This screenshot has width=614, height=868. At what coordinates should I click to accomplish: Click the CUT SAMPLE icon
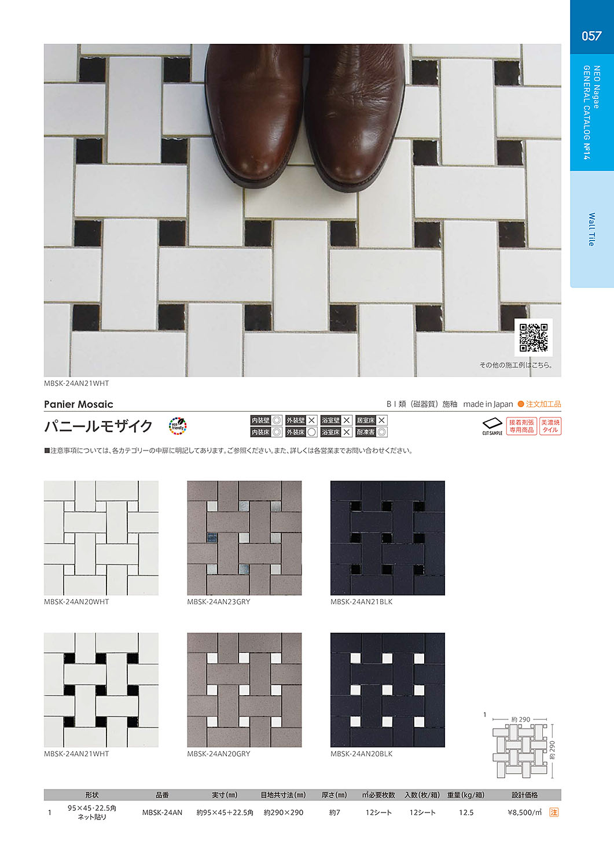[492, 426]
